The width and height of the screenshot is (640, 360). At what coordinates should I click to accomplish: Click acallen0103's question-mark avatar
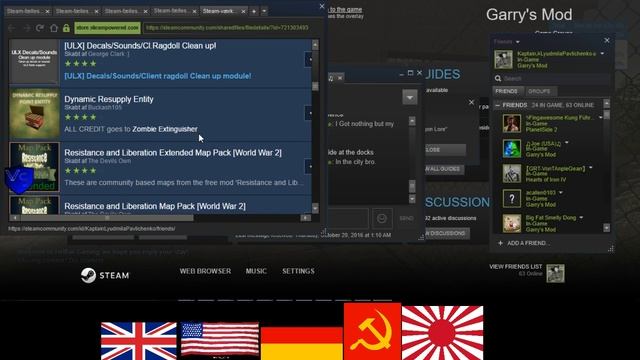(x=512, y=199)
